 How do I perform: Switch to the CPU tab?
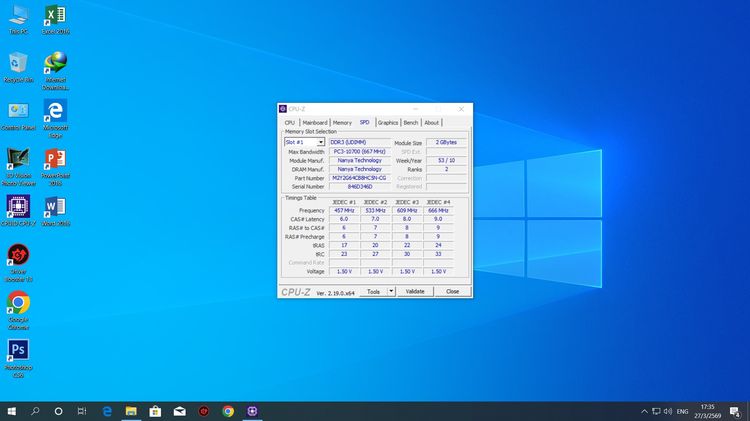pos(290,122)
